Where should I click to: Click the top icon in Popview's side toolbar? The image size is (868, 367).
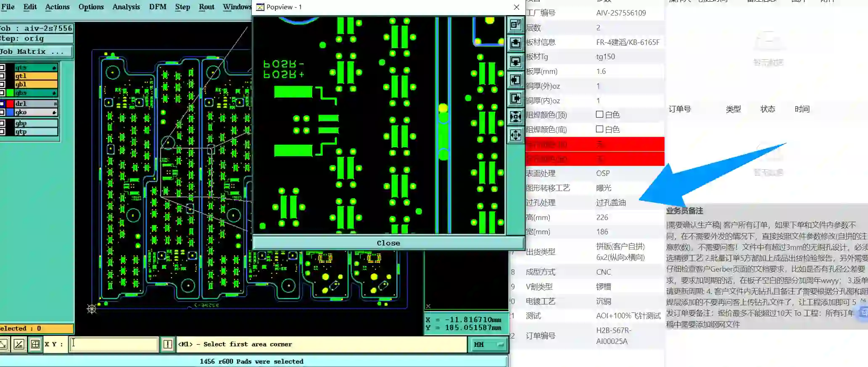tap(515, 25)
